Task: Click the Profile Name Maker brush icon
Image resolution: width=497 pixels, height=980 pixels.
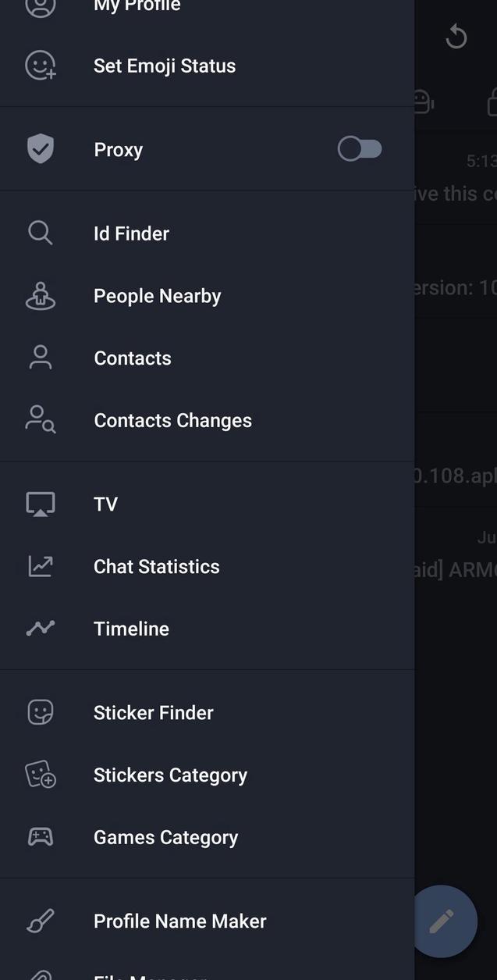Action: pyautogui.click(x=40, y=920)
